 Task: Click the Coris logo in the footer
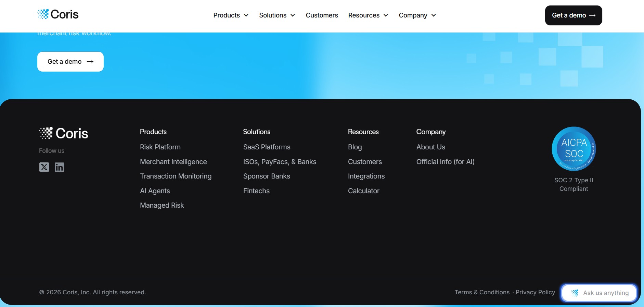[64, 133]
